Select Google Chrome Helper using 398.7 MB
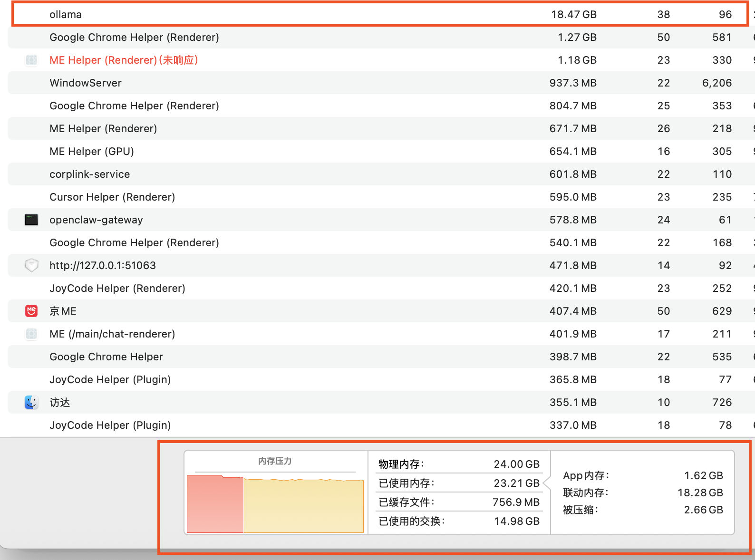This screenshot has width=755, height=560. click(106, 357)
